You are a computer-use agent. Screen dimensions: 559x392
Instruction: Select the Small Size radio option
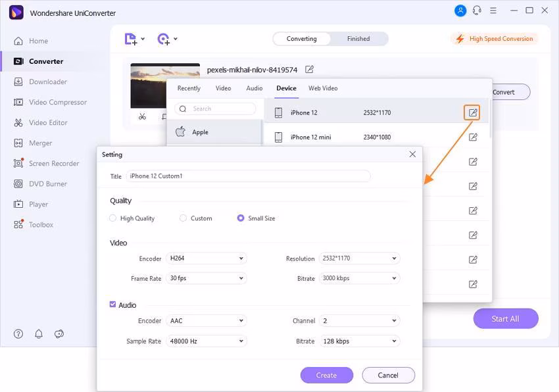tap(241, 218)
